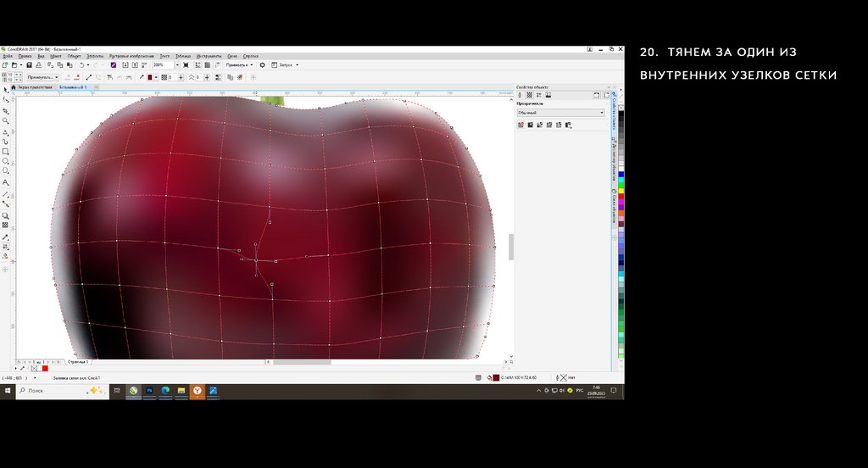Open the Effects menu
This screenshot has height=468, width=868.
tap(95, 56)
